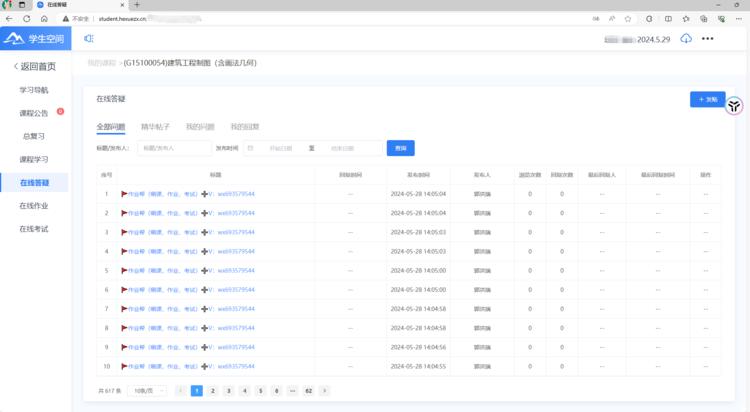Click the cloud download icon in header
750x412 pixels.
(686, 39)
